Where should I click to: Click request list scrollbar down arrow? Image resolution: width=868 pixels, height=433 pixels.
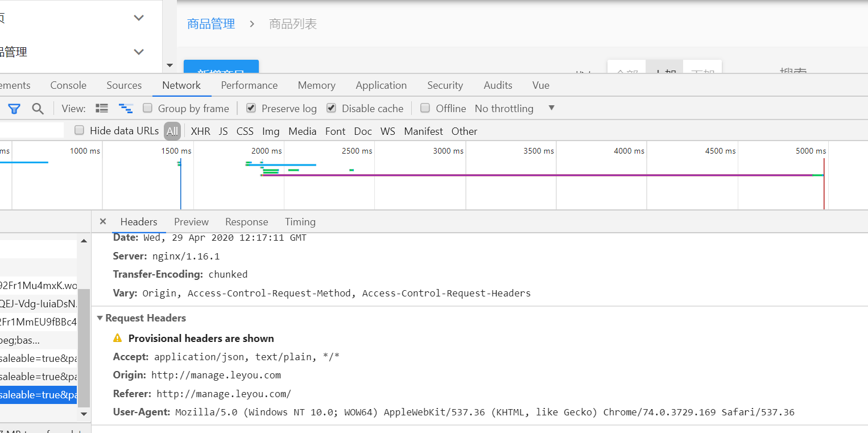point(84,414)
